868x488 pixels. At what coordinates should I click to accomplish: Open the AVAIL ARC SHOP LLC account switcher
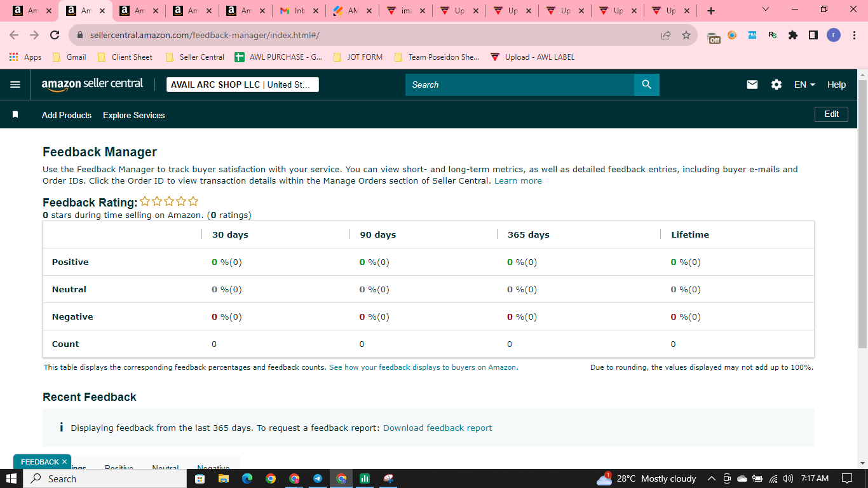[243, 85]
